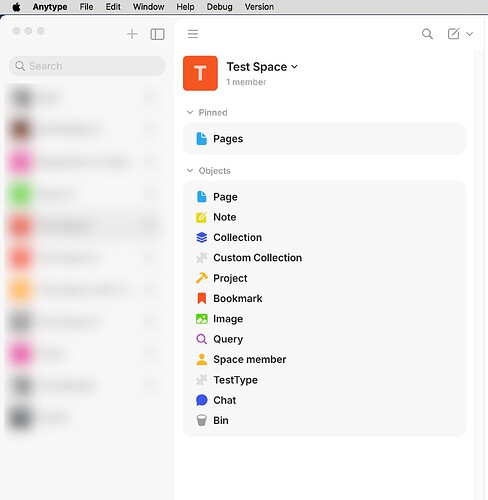Click the Objects section label
This screenshot has width=488, height=500.
(x=215, y=171)
